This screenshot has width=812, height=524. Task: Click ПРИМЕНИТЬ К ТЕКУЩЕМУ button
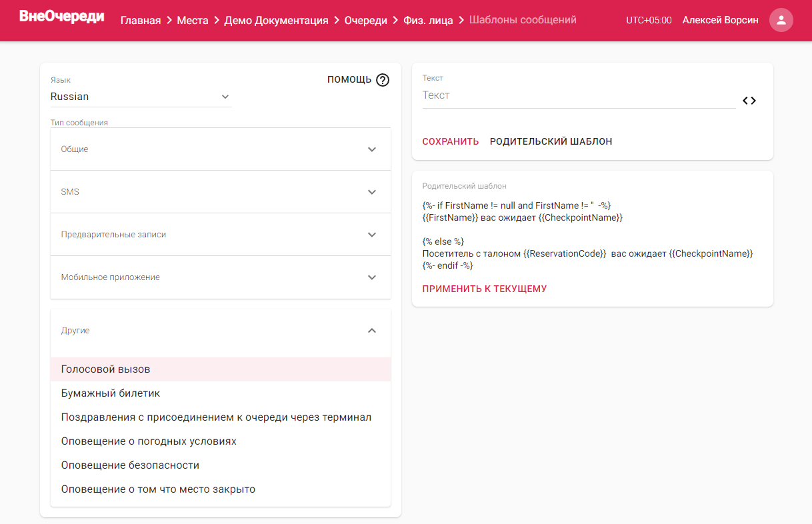(485, 289)
